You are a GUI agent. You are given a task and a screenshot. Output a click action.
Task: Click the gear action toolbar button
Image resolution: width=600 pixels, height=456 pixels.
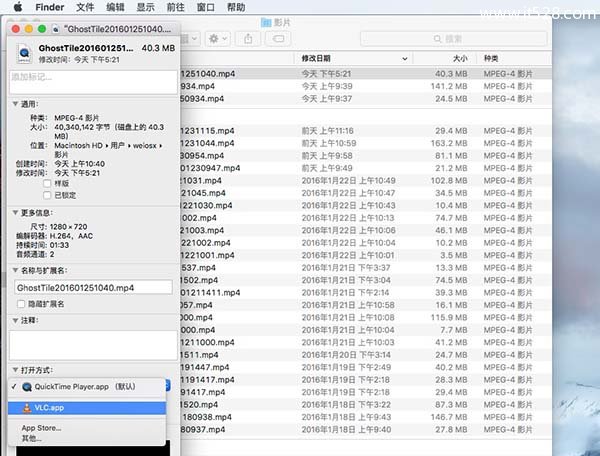[x=218, y=38]
